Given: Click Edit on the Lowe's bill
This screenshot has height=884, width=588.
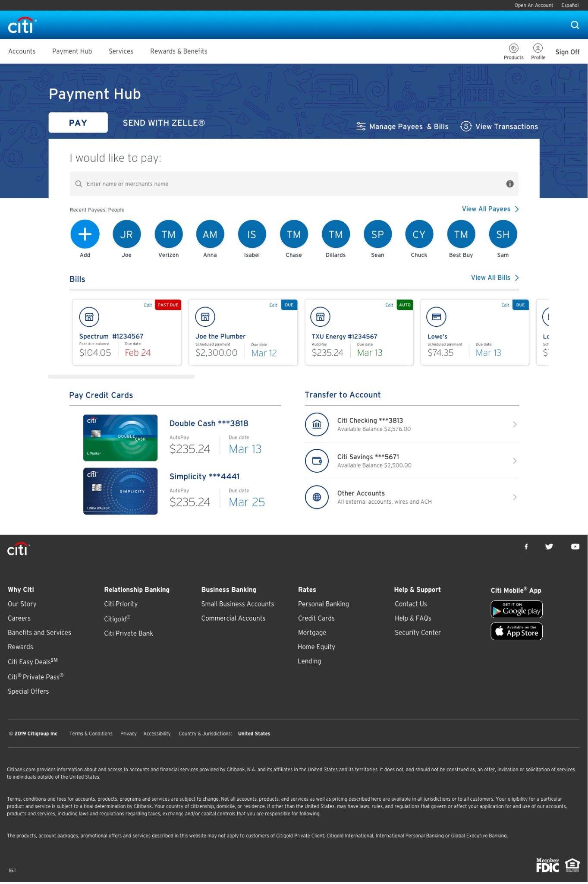Looking at the screenshot, I should 505,305.
